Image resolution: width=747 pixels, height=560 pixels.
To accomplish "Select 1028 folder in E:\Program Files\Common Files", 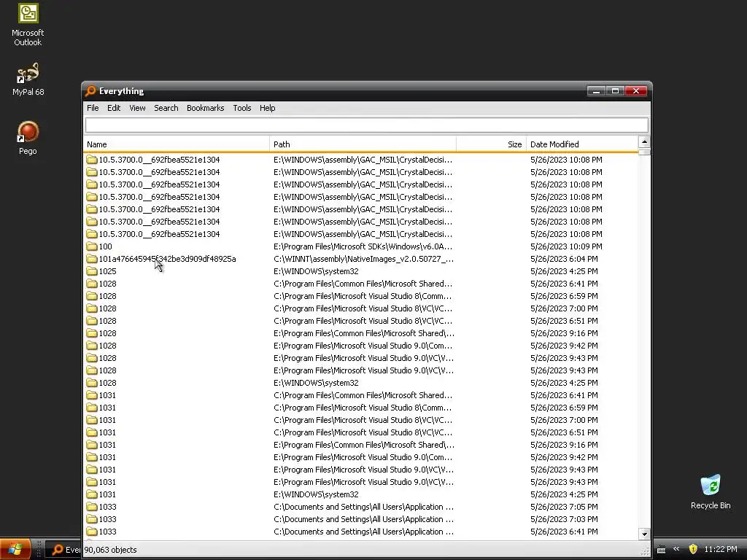I will click(x=107, y=333).
